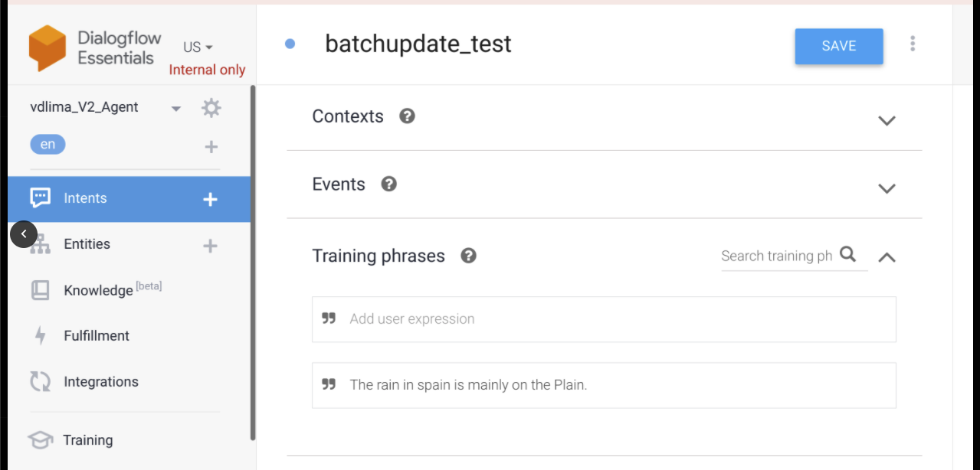Add a language with the plus icon beside en
The height and width of the screenshot is (470, 980).
tap(211, 147)
